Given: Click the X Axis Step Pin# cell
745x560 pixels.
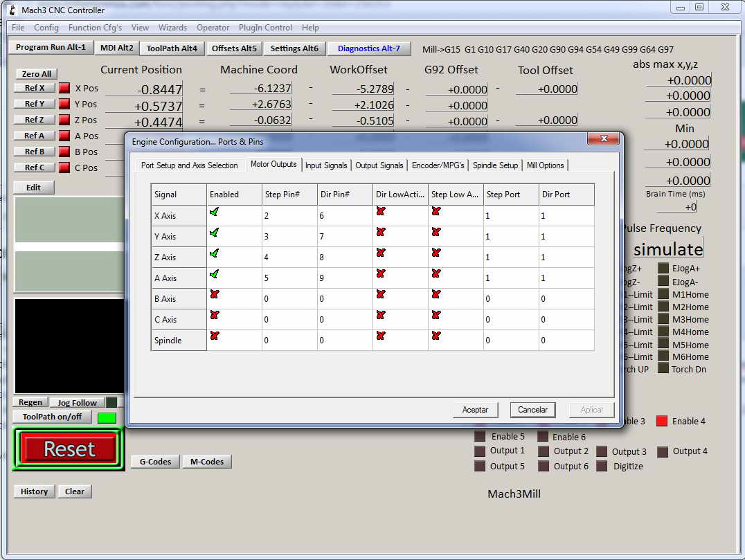Looking at the screenshot, I should click(x=289, y=216).
